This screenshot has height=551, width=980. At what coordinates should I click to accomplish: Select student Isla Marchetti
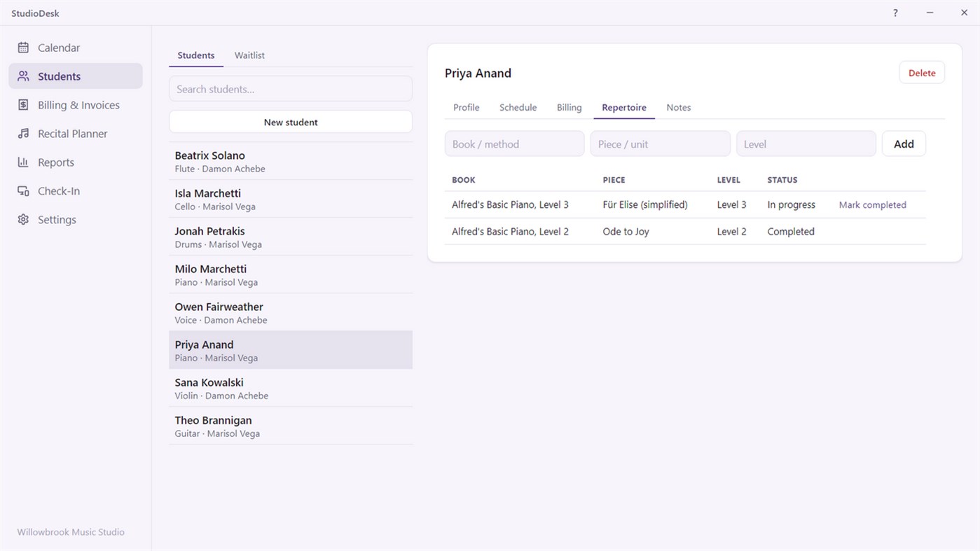(x=291, y=199)
